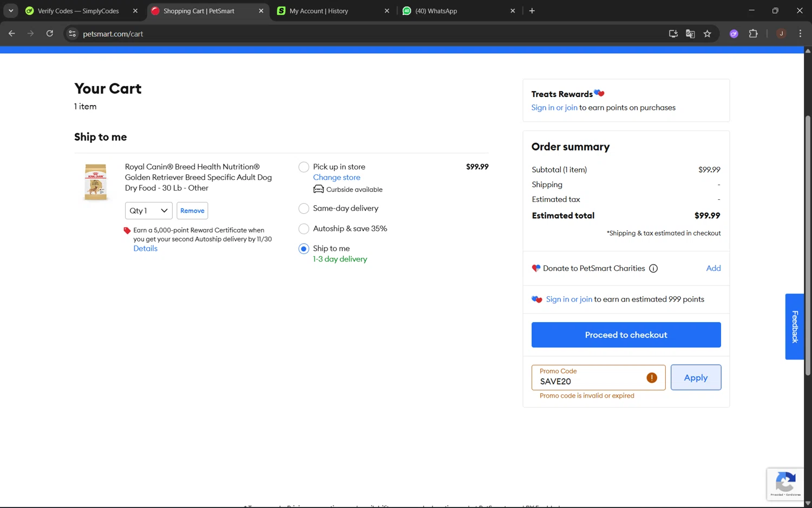This screenshot has width=812, height=508.
Task: Reload the PetSmart cart page
Action: pyautogui.click(x=49, y=34)
